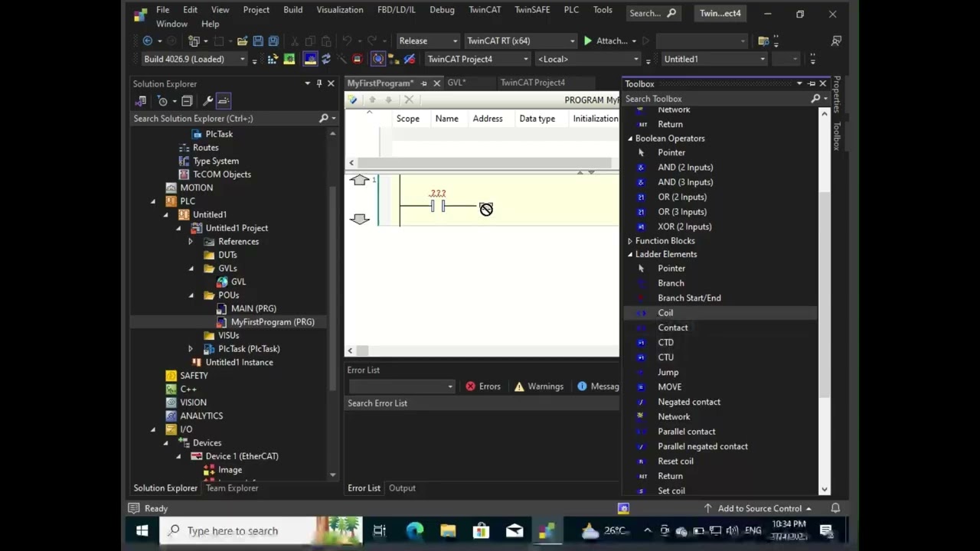Collapse the Ladder Elements toolbox group
Image resolution: width=980 pixels, height=551 pixels.
pos(630,254)
